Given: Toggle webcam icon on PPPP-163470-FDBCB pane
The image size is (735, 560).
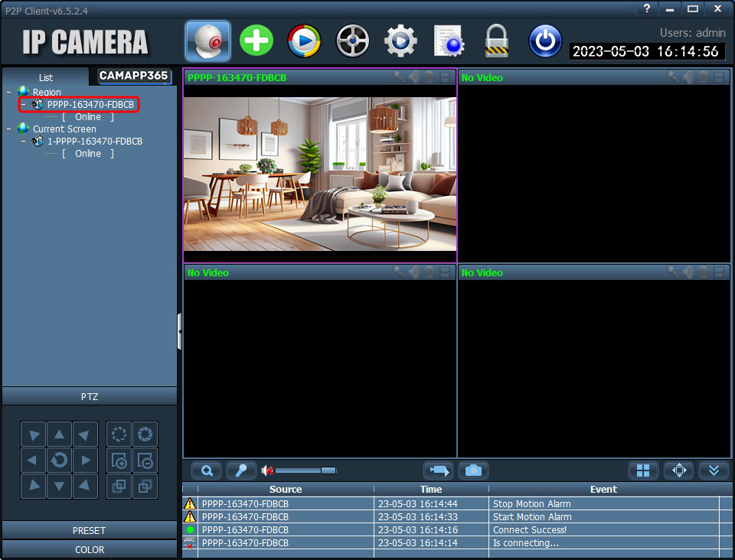Looking at the screenshot, I should (x=429, y=77).
